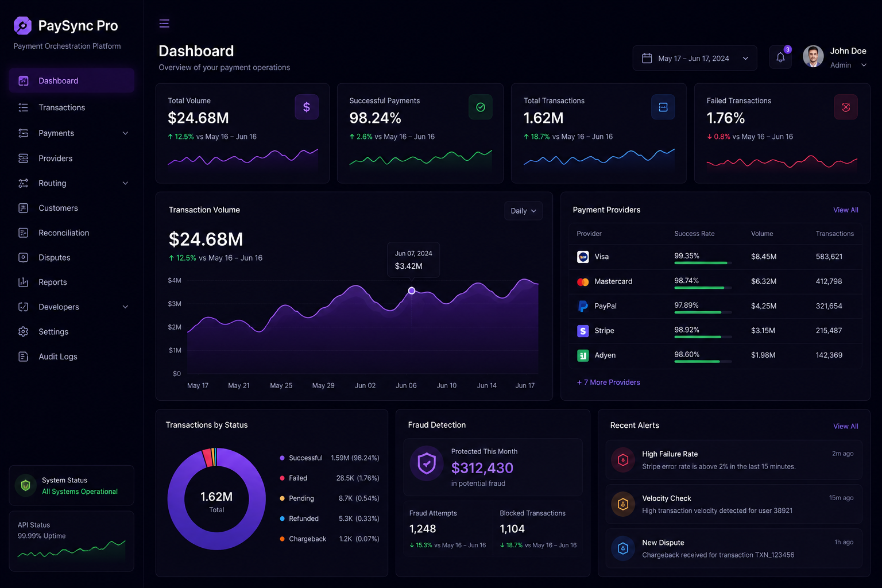The image size is (882, 588).
Task: Open the John Doe account menu chevron
Action: click(864, 65)
